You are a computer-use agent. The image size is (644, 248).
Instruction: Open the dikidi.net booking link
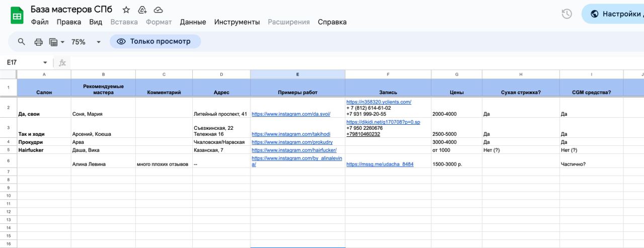pos(383,122)
